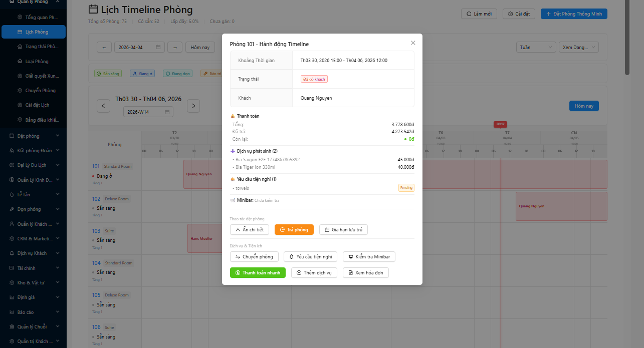Select the green Thanh toán nhanh button
Image resolution: width=644 pixels, height=348 pixels.
(258, 272)
